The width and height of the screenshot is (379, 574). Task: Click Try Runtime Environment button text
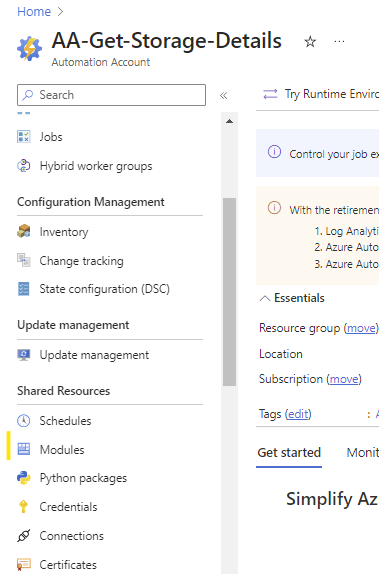[331, 94]
